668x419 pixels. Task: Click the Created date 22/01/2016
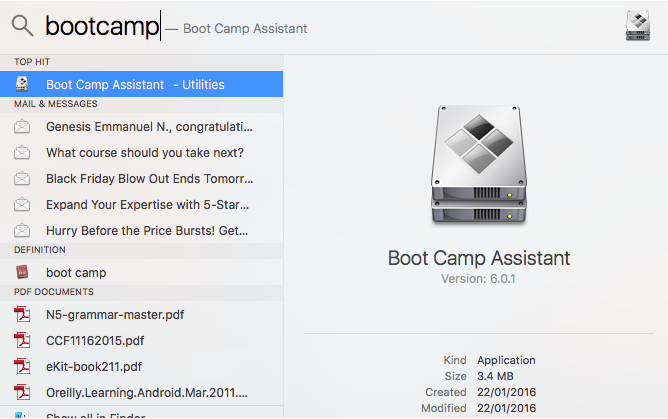pos(507,392)
